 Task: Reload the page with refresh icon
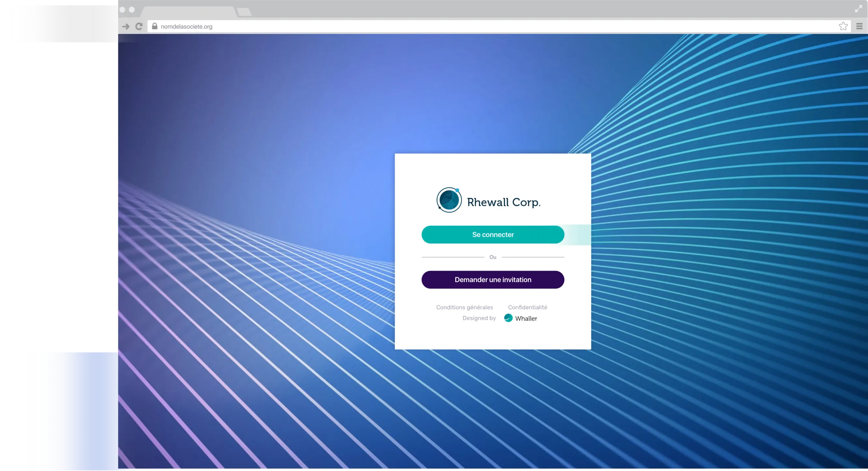139,26
